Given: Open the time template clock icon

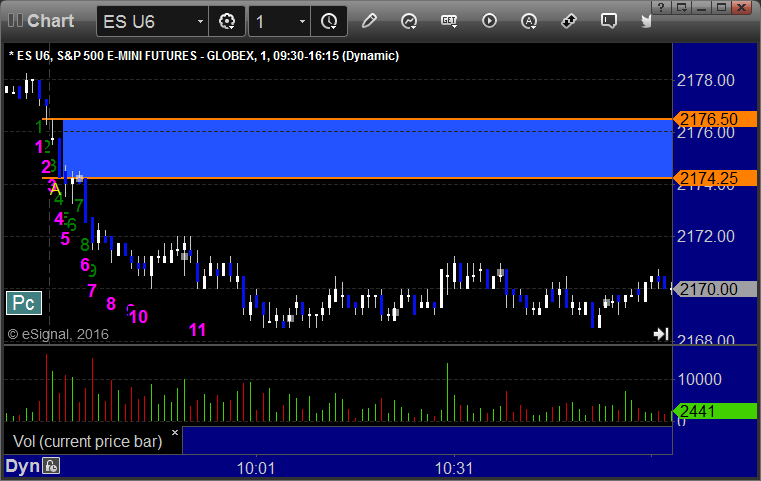Looking at the screenshot, I should coord(329,21).
